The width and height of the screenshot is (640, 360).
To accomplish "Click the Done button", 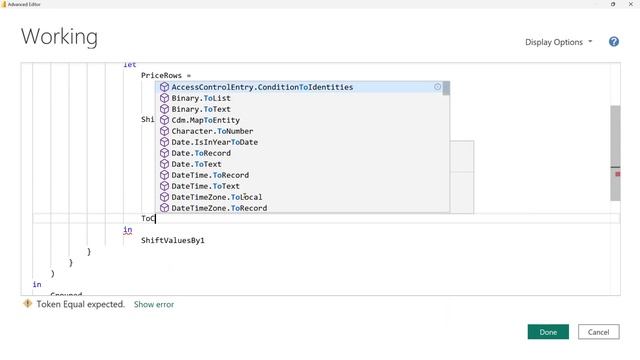I will tap(548, 332).
